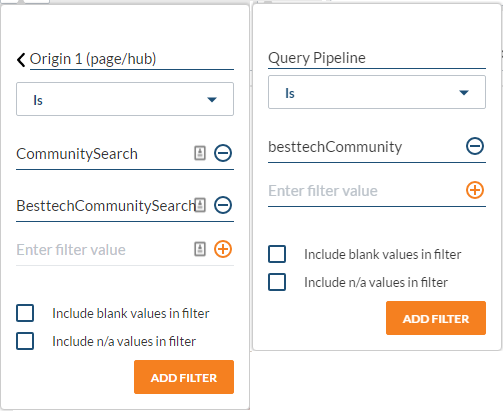Viewport: 503px width, 411px height.
Task: Enable blank values in Origin 1 filter
Action: [x=25, y=313]
